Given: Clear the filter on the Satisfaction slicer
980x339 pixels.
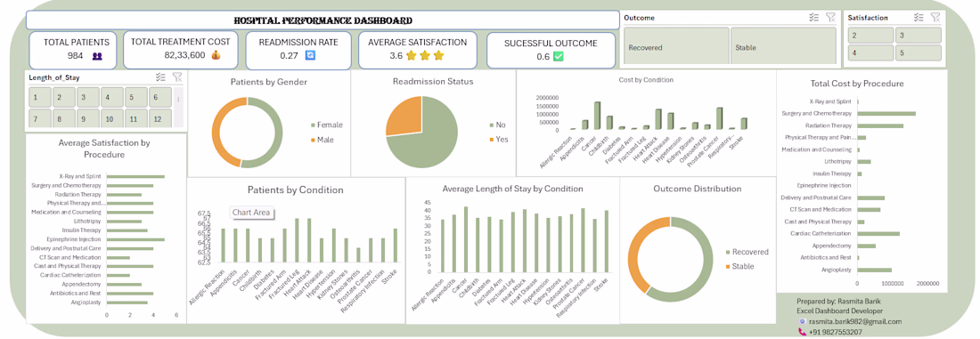Looking at the screenshot, I should (935, 18).
